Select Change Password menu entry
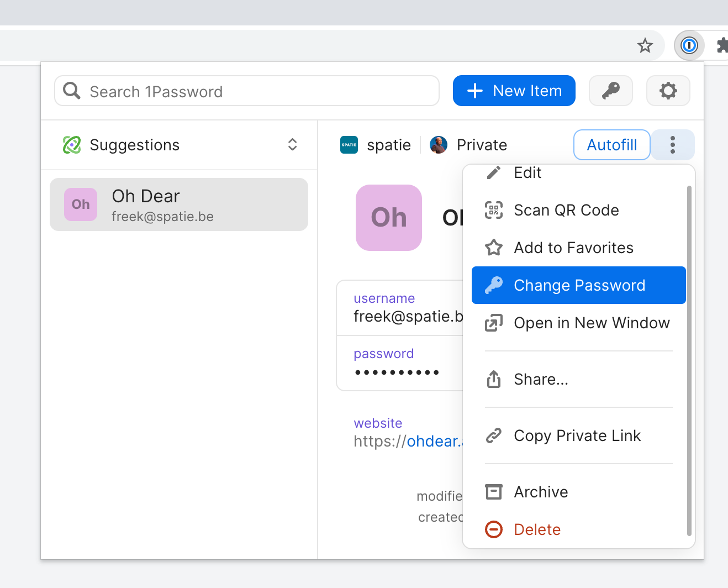Viewport: 728px width, 588px height. pos(579,285)
